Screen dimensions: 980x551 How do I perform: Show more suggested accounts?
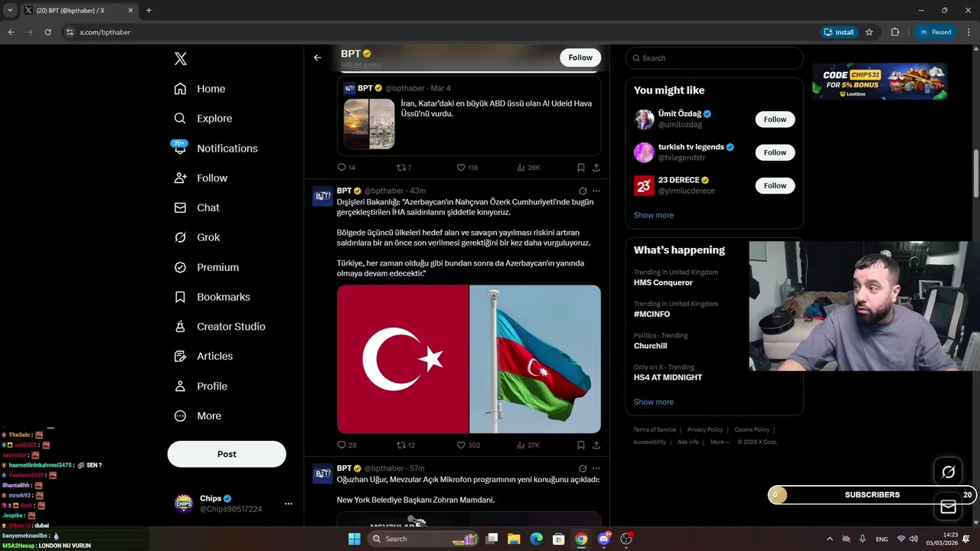[x=654, y=215]
